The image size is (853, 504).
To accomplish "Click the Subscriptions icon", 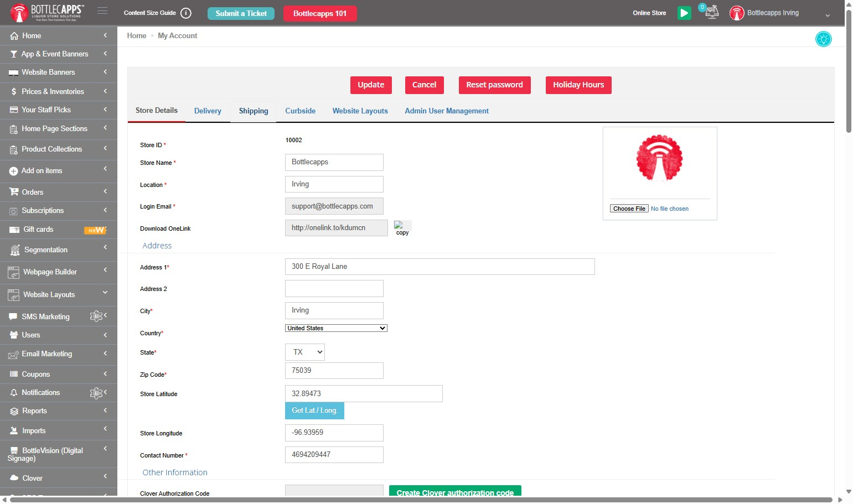I will pyautogui.click(x=14, y=211).
